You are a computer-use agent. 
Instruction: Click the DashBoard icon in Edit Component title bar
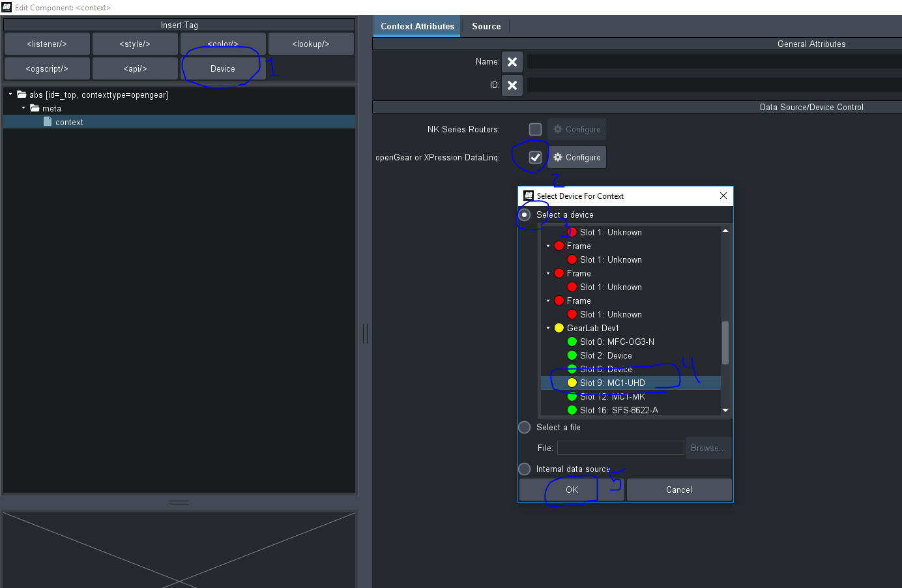point(7,7)
